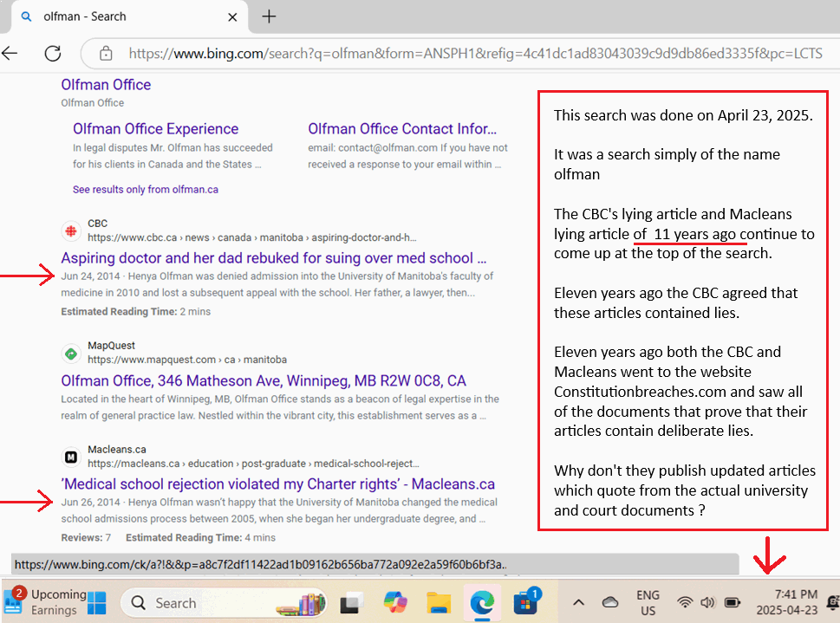Open a new browser tab
The width and height of the screenshot is (840, 623).
pyautogui.click(x=269, y=16)
